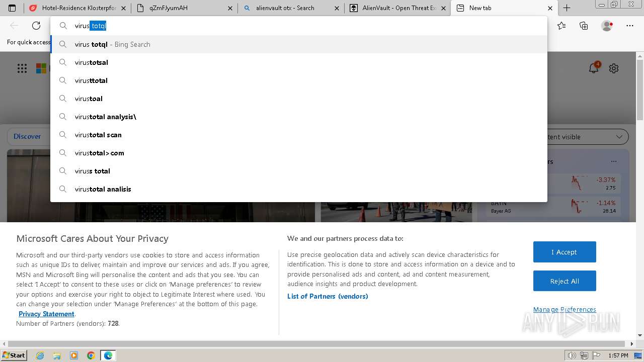644x362 pixels.
Task: Click the taskbar clock 1:57 PM
Action: click(x=618, y=355)
